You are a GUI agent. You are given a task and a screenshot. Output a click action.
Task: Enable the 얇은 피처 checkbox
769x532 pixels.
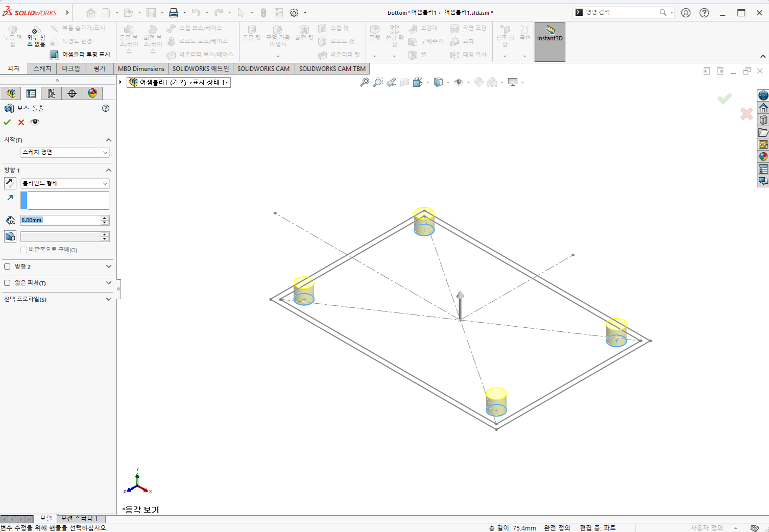coord(7,283)
